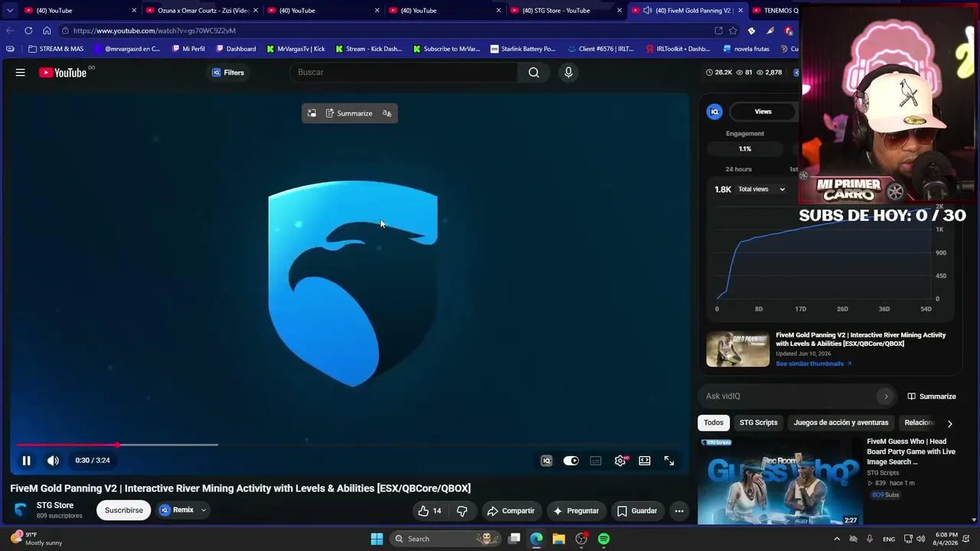The image size is (980, 551).
Task: Open the STG Store channel avatar
Action: click(x=21, y=510)
